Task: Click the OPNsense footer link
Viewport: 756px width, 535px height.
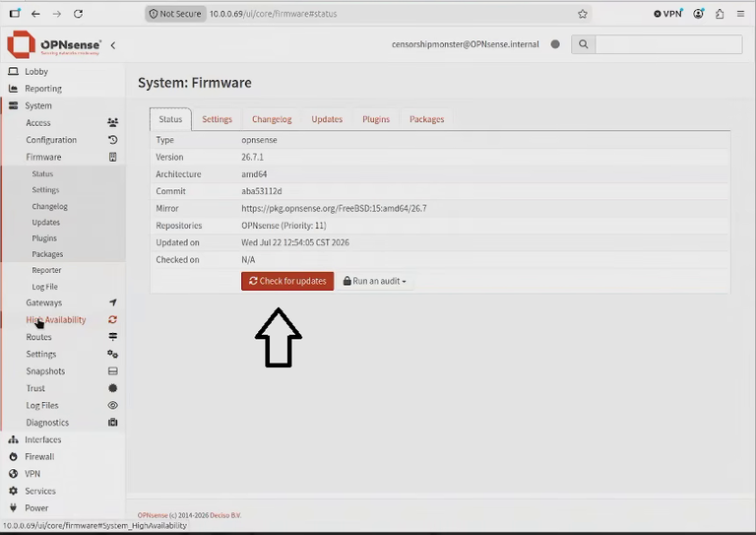Action: click(153, 515)
